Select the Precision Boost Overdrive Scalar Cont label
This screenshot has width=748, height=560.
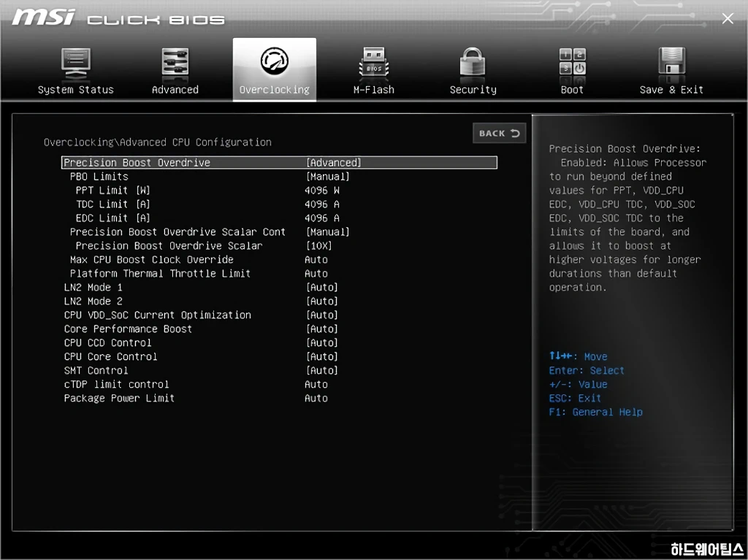178,232
